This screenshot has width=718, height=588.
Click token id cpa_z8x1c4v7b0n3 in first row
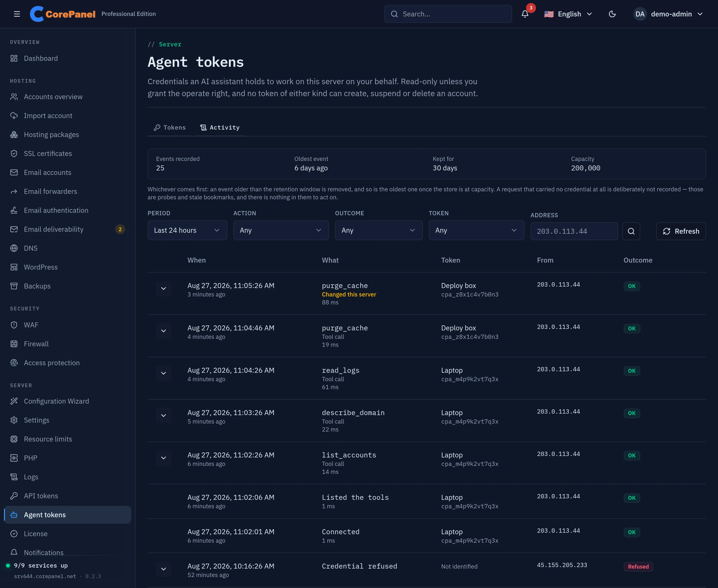[x=470, y=295]
